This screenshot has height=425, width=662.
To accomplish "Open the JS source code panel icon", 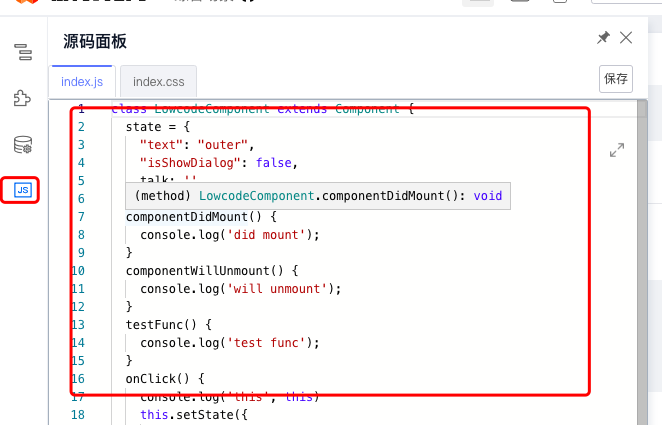I will [x=23, y=190].
